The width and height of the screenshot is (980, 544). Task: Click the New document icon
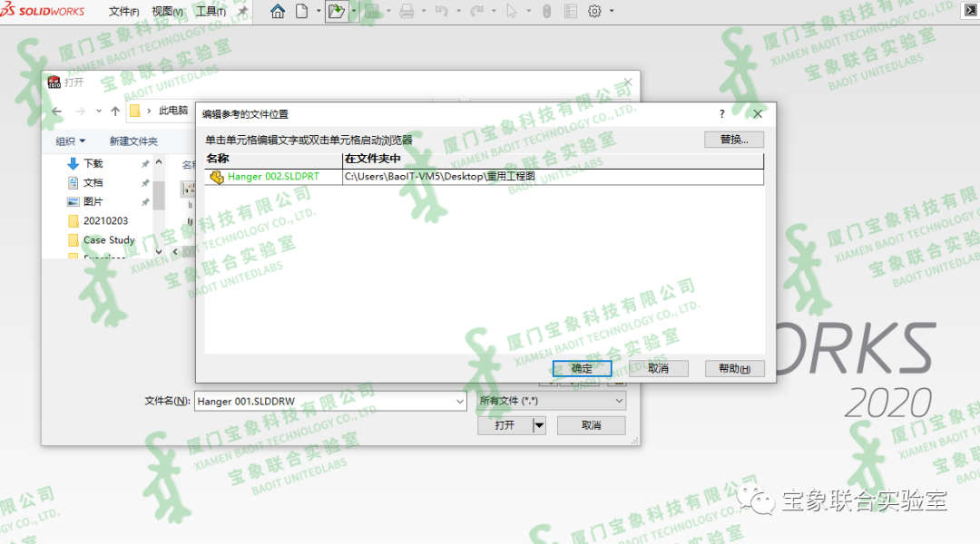click(302, 11)
